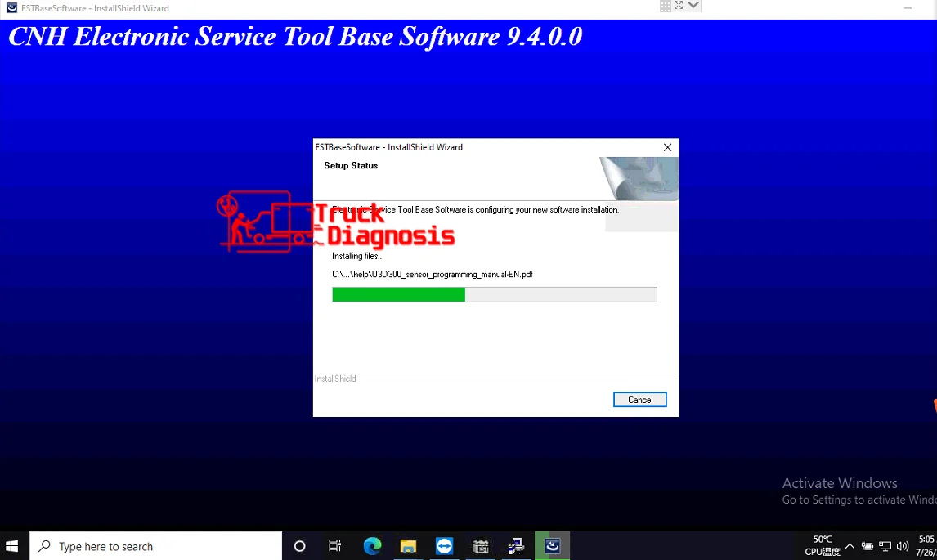The image size is (937, 560).
Task: Toggle fullscreen via the expand arrows icon
Action: coord(679,6)
